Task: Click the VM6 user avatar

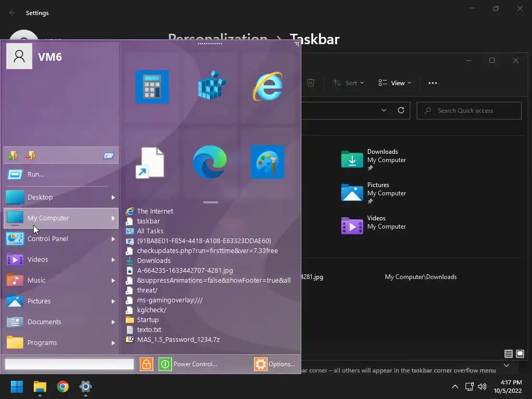Action: (x=19, y=56)
